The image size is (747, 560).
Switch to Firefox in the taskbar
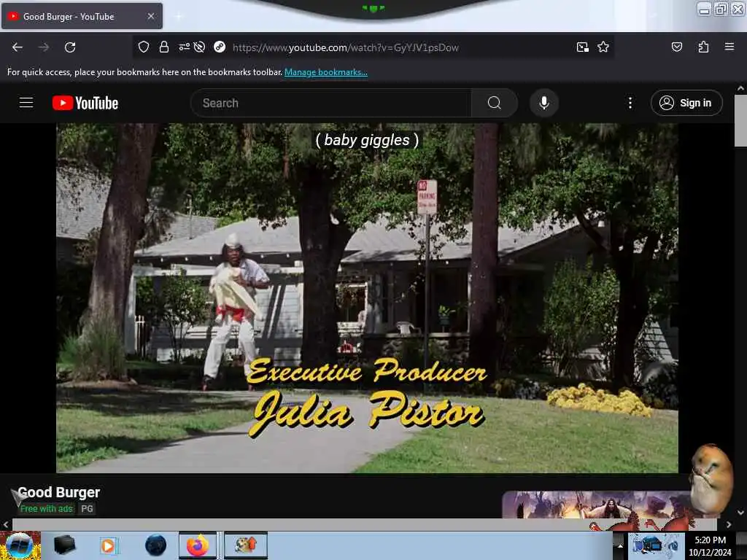tap(198, 545)
